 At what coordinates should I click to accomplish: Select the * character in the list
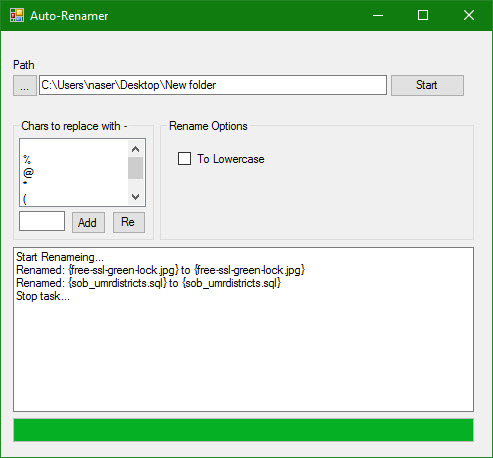pyautogui.click(x=25, y=183)
